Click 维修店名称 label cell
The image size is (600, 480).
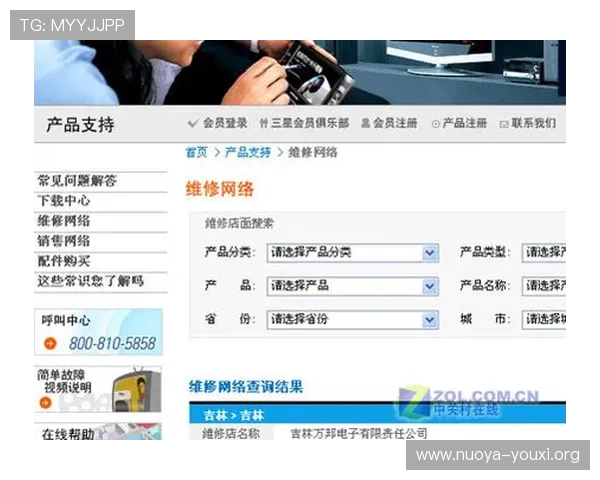click(x=231, y=433)
